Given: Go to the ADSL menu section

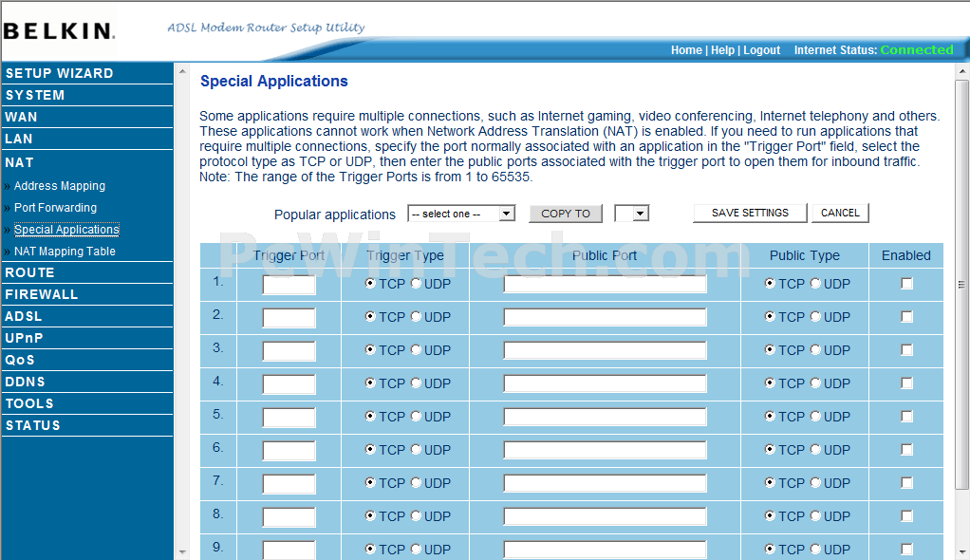Looking at the screenshot, I should [x=24, y=316].
